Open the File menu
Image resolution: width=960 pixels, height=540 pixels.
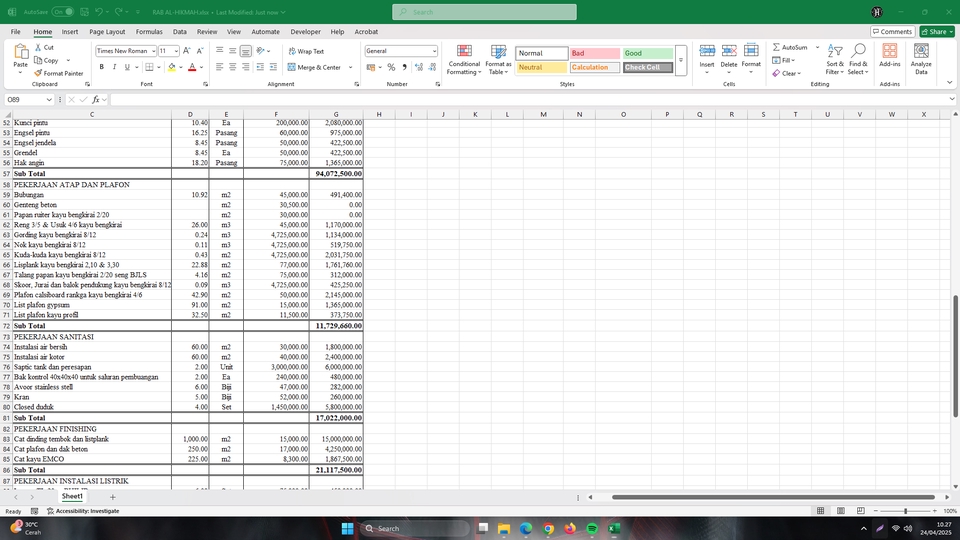[x=15, y=32]
